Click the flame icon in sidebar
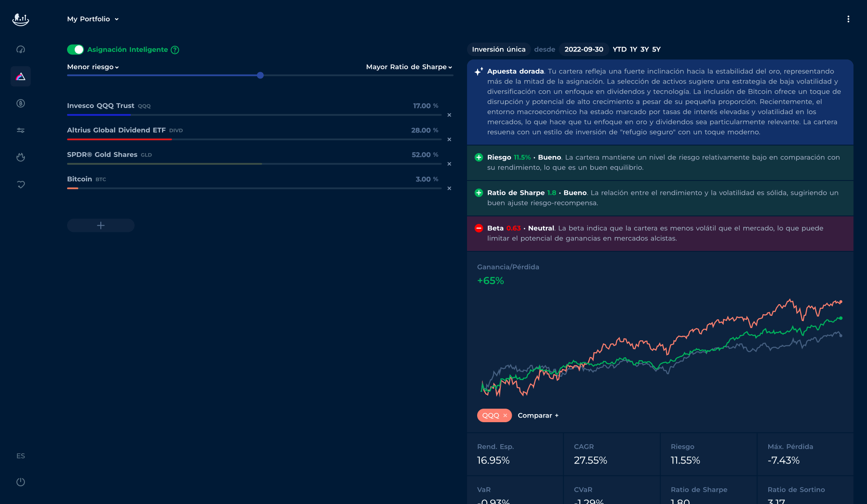The height and width of the screenshot is (504, 867). 21,157
